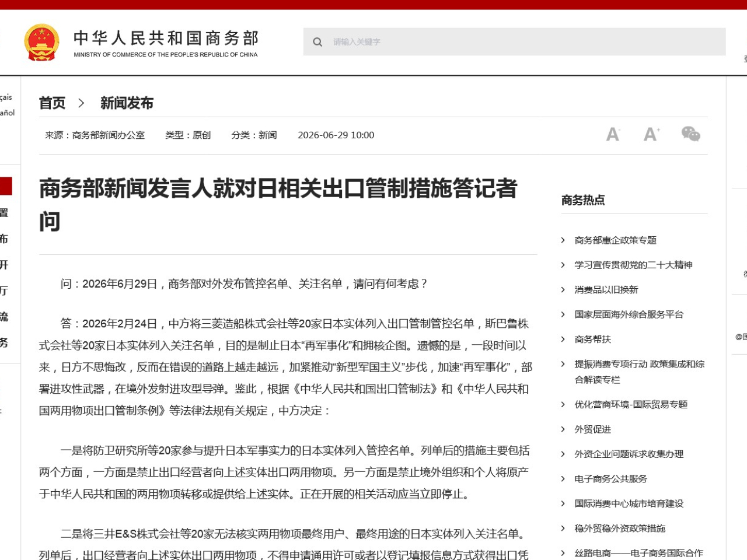Open 商务帮扶 link
Image resolution: width=747 pixels, height=560 pixels.
click(593, 339)
